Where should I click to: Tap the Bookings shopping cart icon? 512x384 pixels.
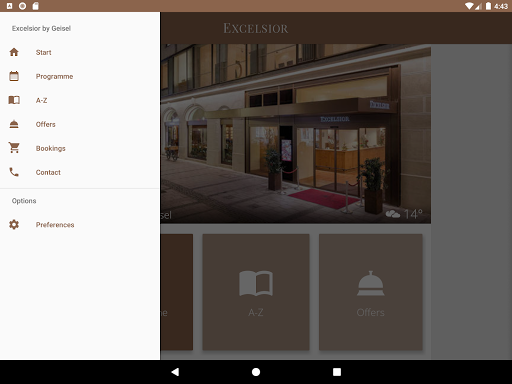(x=14, y=148)
